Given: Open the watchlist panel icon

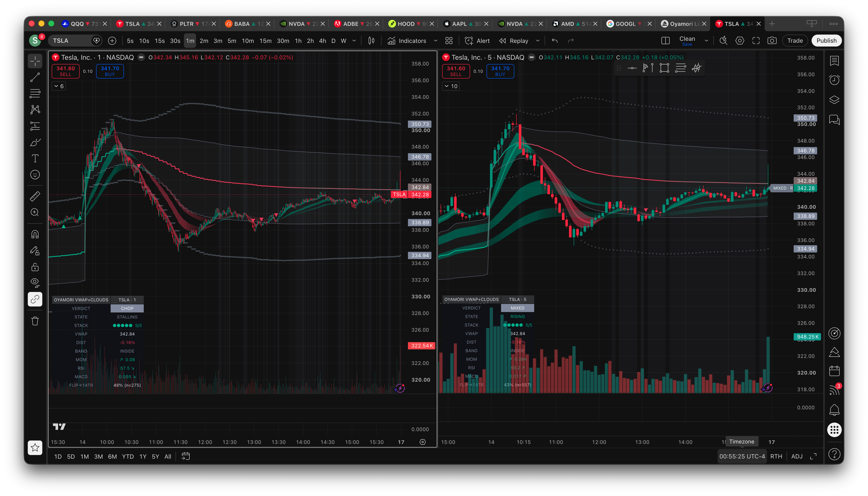Looking at the screenshot, I should coord(834,61).
